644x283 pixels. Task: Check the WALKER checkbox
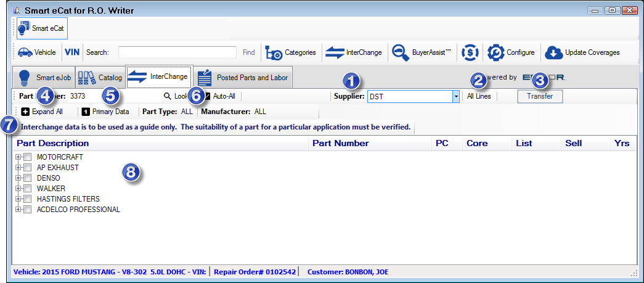click(x=28, y=189)
